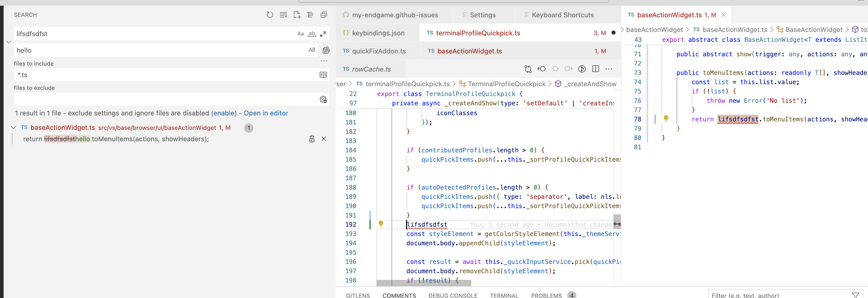Click the lightbulb on line 192
Image resolution: width=868 pixels, height=298 pixels.
(x=381, y=224)
